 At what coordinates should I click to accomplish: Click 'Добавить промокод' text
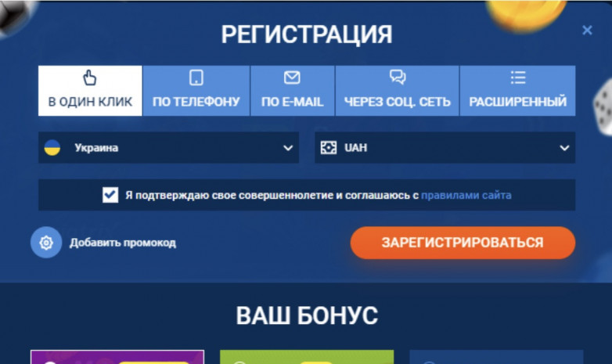(123, 243)
